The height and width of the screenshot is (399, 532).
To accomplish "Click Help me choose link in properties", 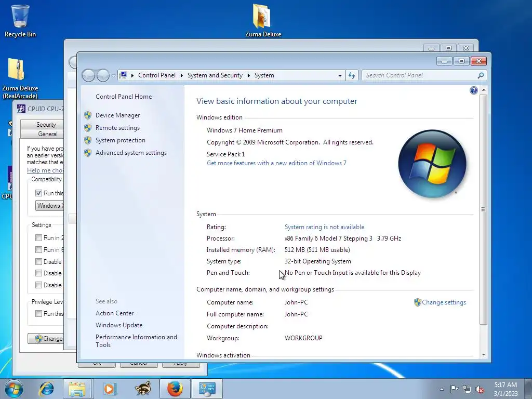I will 46,170.
